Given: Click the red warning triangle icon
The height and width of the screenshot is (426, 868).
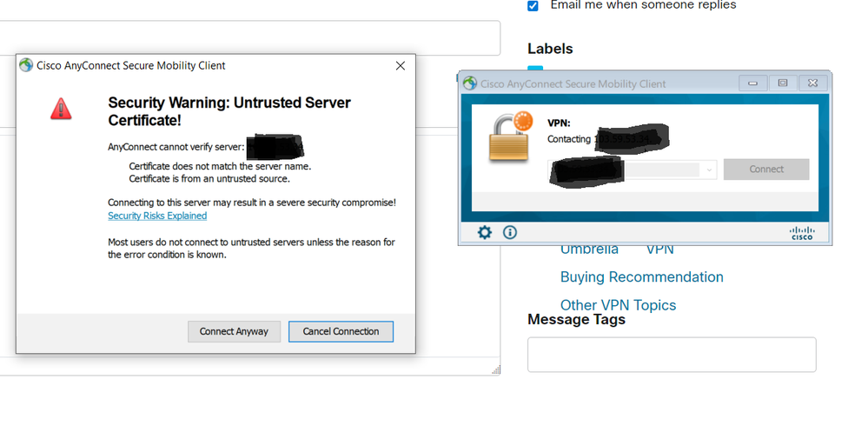Looking at the screenshot, I should click(x=61, y=109).
